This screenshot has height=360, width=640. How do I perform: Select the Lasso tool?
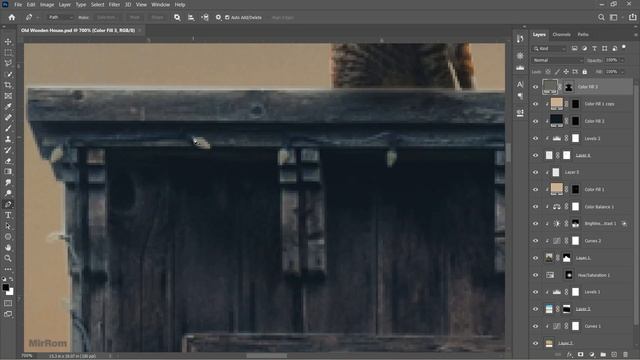tap(8, 63)
